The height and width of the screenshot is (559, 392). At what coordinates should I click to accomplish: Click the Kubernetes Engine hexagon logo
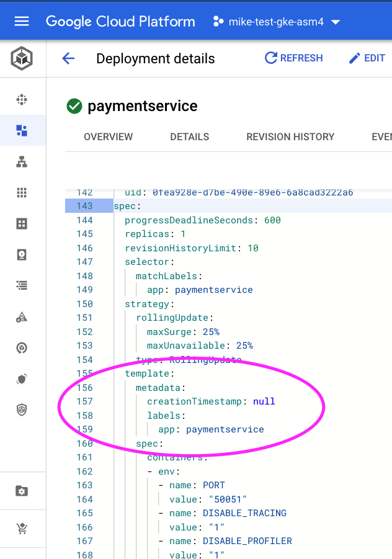[22, 58]
